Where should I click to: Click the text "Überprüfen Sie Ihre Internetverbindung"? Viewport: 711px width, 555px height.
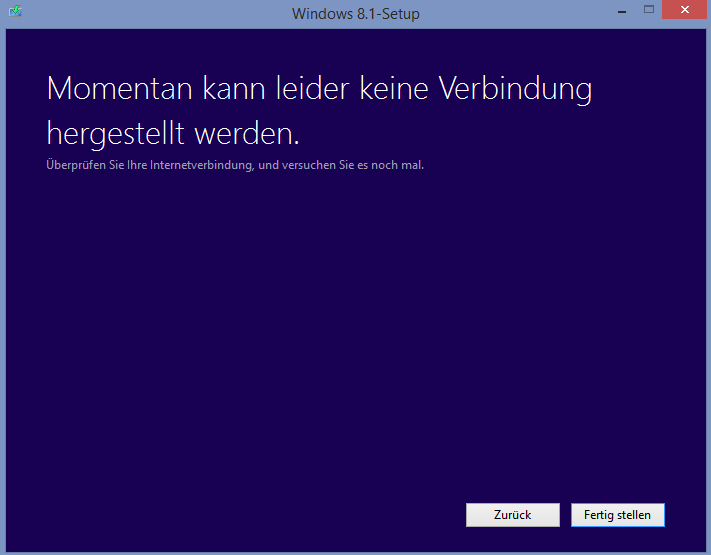[150, 165]
